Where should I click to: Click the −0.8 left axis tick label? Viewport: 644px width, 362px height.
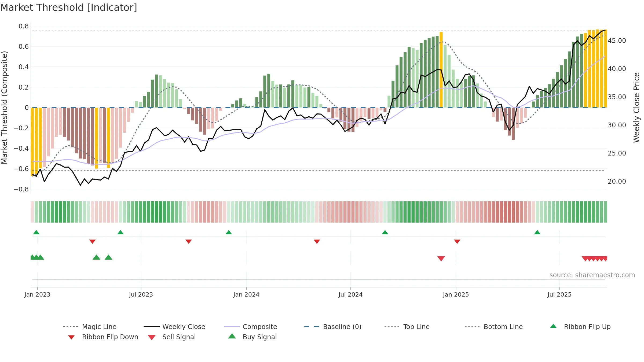21,189
